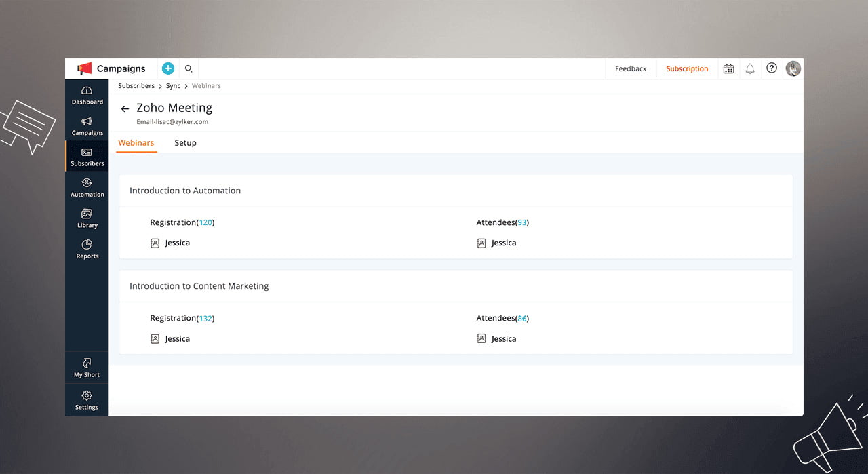Screen dimensions: 868x474
Task: Open the user profile avatar
Action: click(x=793, y=68)
